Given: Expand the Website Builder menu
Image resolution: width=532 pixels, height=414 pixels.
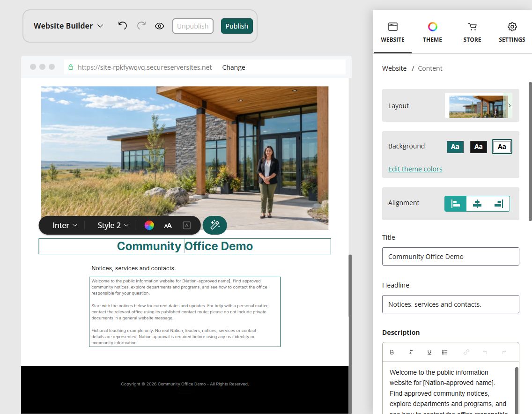Looking at the screenshot, I should point(68,26).
